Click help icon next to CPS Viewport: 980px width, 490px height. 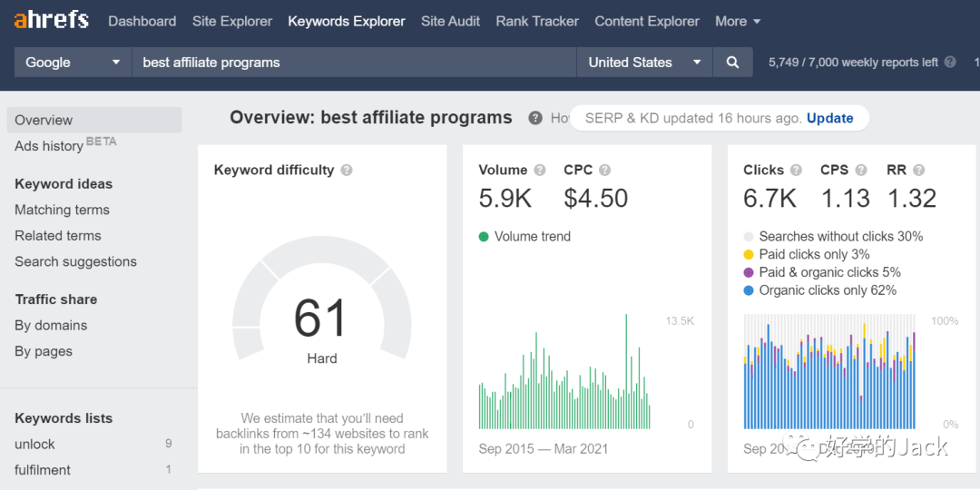tap(861, 170)
